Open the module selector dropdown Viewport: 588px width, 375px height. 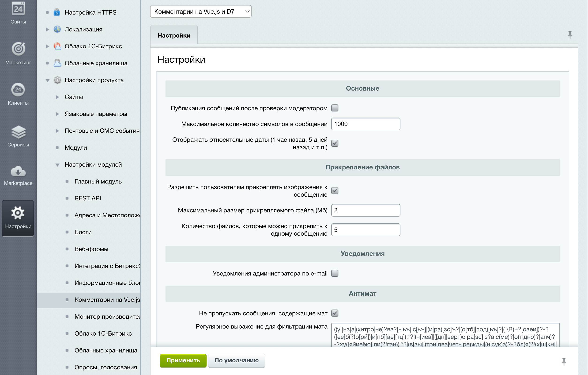pyautogui.click(x=200, y=11)
